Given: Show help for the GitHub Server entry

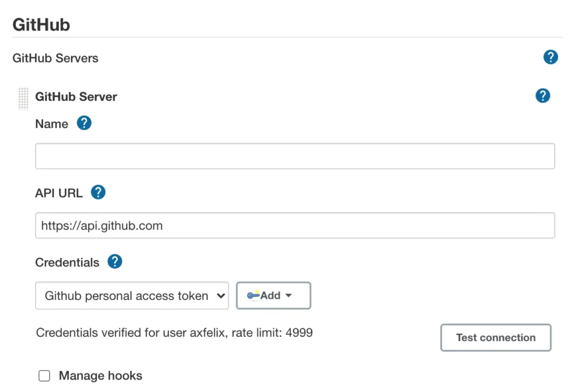Looking at the screenshot, I should tap(542, 96).
